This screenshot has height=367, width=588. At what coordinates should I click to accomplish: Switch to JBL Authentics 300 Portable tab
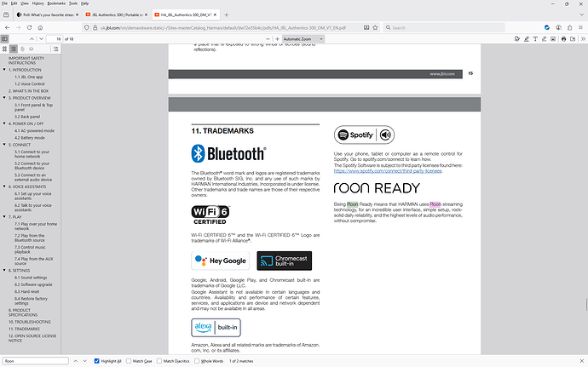tap(116, 14)
